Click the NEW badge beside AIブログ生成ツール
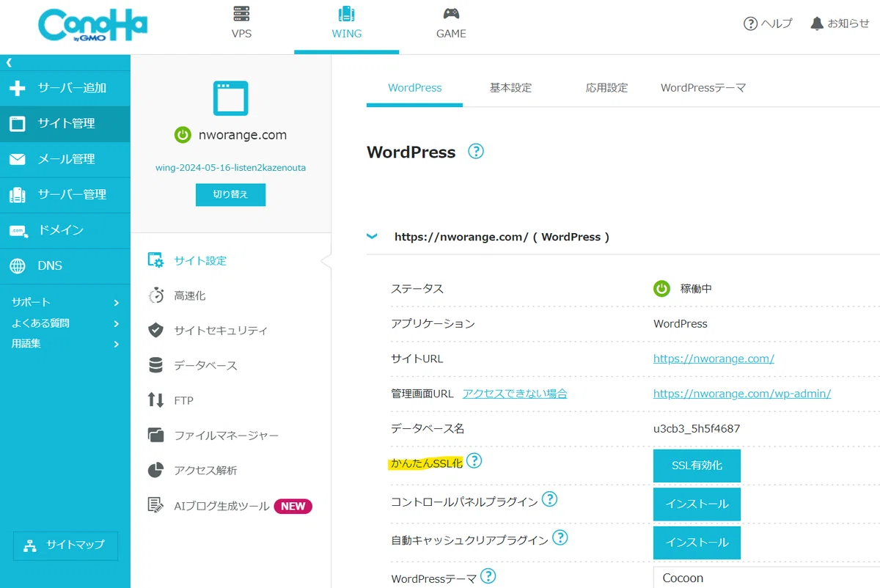Viewport: 880px width, 588px height. point(293,506)
